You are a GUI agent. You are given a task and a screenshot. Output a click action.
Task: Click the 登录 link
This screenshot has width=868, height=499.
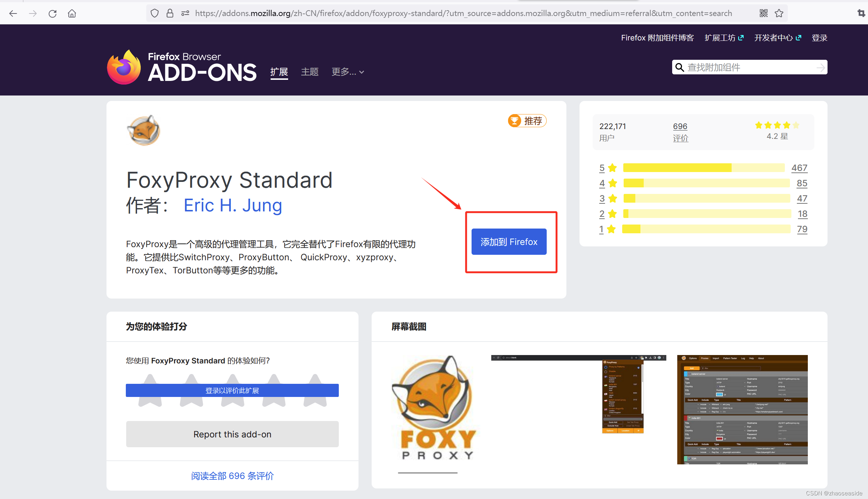pyautogui.click(x=819, y=38)
